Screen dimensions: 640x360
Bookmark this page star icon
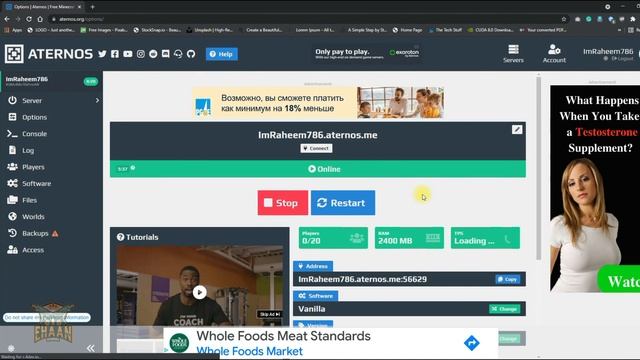(x=564, y=19)
